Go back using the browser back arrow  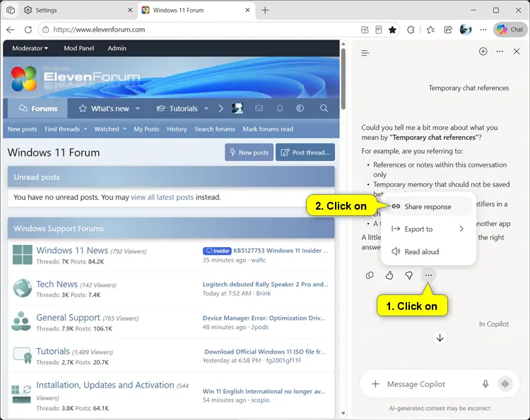click(x=11, y=30)
